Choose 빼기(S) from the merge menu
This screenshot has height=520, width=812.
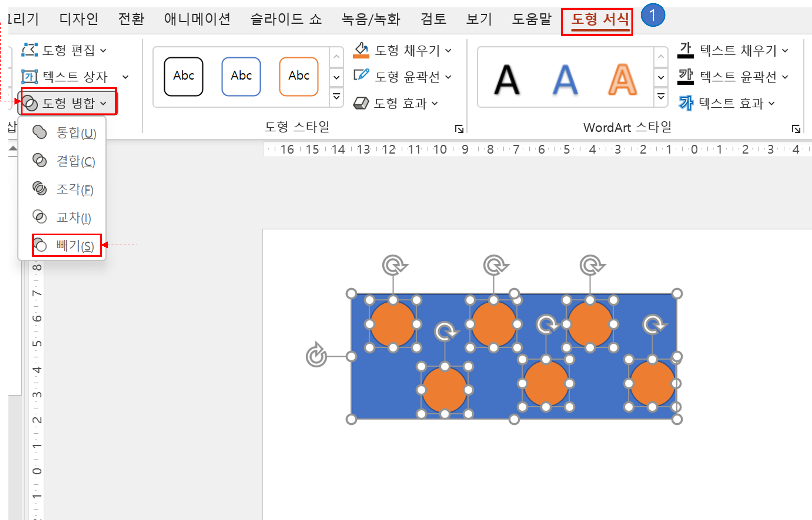[67, 246]
